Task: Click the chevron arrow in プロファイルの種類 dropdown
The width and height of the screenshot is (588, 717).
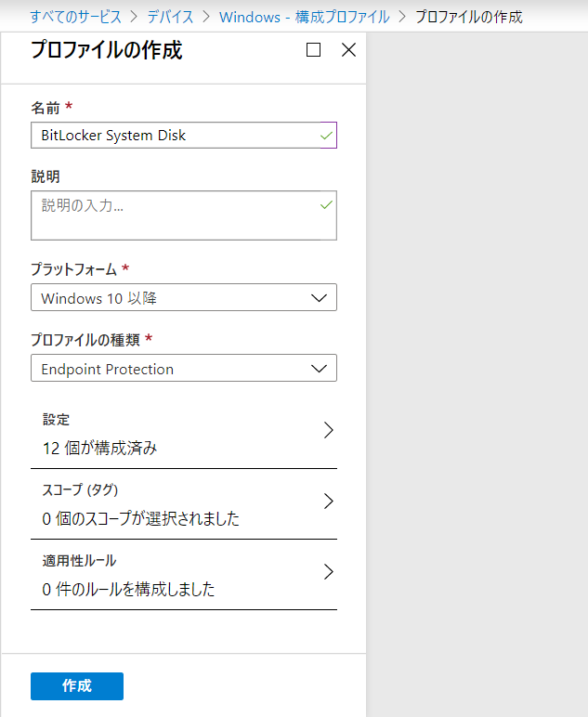Action: point(319,369)
